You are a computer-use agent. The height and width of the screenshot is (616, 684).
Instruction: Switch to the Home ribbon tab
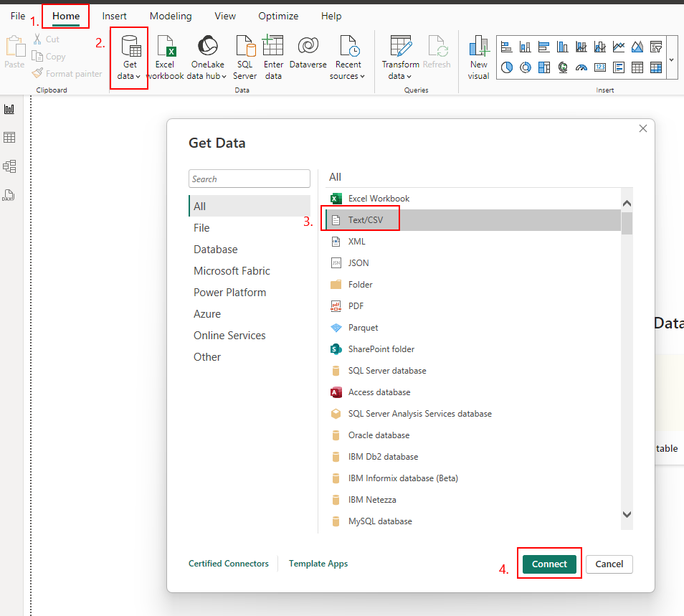[x=66, y=16]
